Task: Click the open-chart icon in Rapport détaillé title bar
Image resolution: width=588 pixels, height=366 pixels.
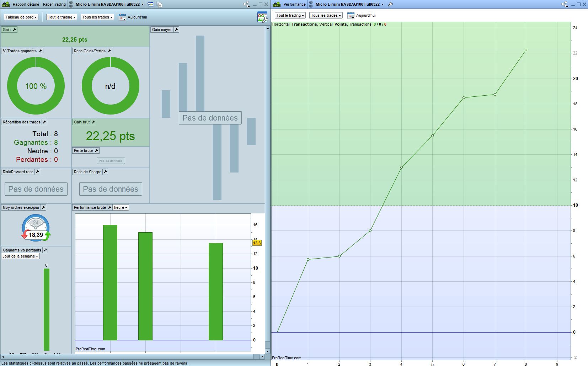Action: (151, 4)
